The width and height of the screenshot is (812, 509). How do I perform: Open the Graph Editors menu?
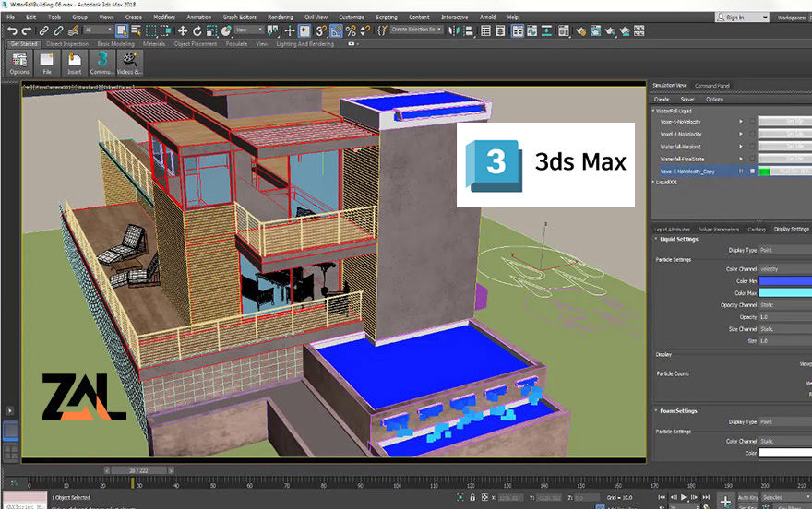(x=240, y=18)
